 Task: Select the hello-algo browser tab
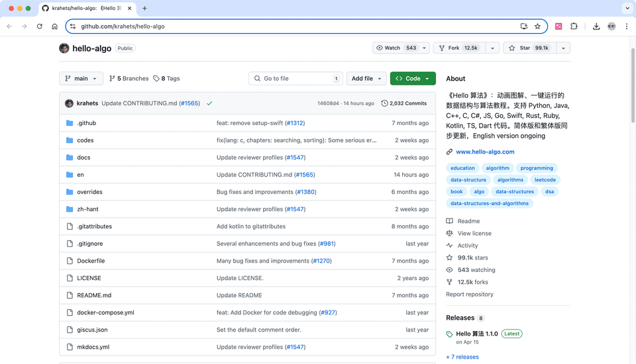pos(86,9)
